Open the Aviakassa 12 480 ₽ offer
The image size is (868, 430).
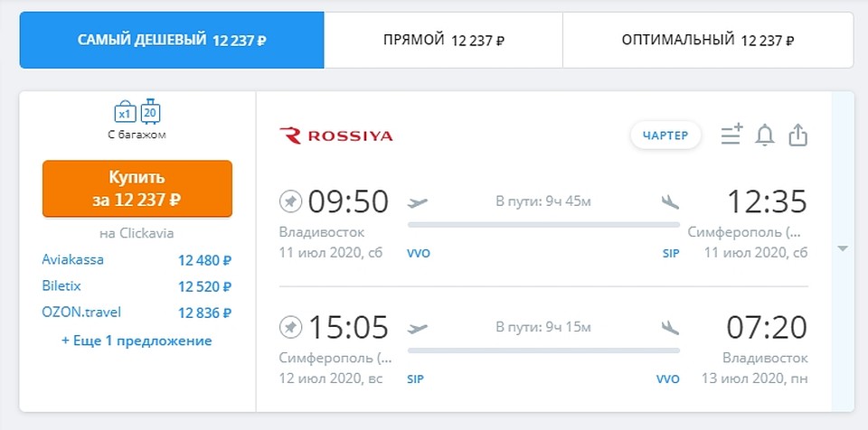click(x=137, y=259)
